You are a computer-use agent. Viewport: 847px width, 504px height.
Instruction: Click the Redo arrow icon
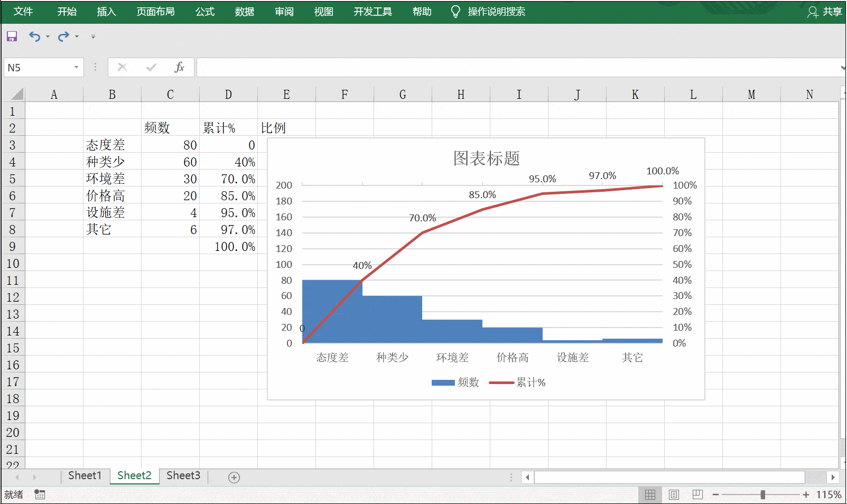pyautogui.click(x=63, y=36)
